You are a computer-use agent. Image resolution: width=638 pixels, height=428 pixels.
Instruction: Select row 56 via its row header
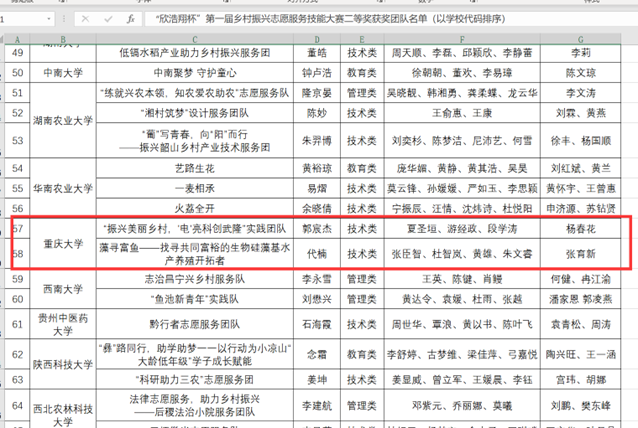tap(17, 209)
